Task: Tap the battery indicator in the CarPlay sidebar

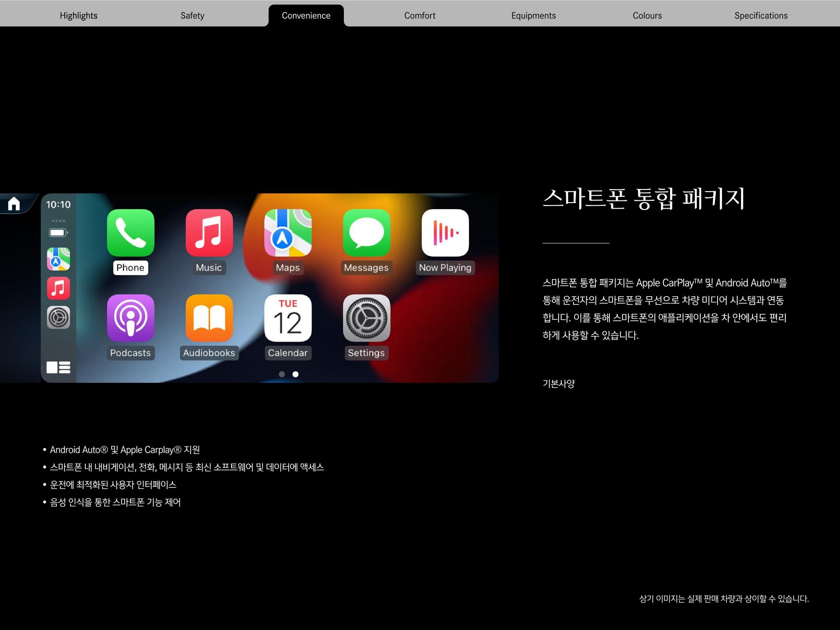Action: (x=58, y=233)
